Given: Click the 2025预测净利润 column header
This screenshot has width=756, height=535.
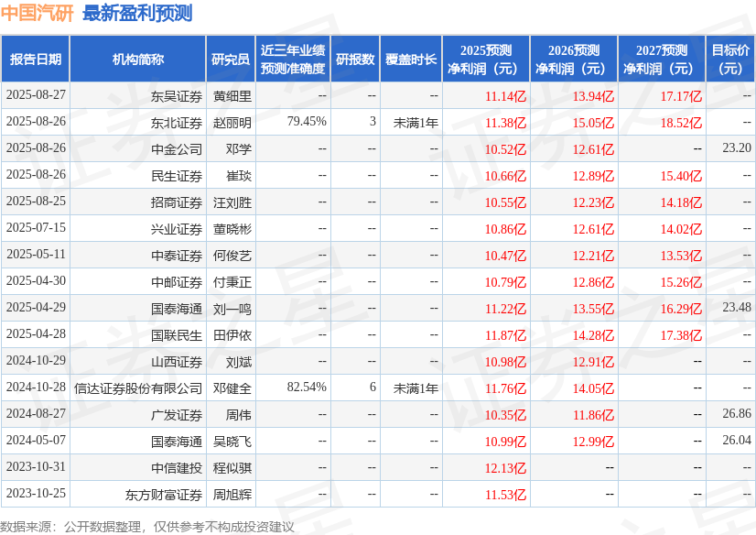Looking at the screenshot, I should click(485, 59).
